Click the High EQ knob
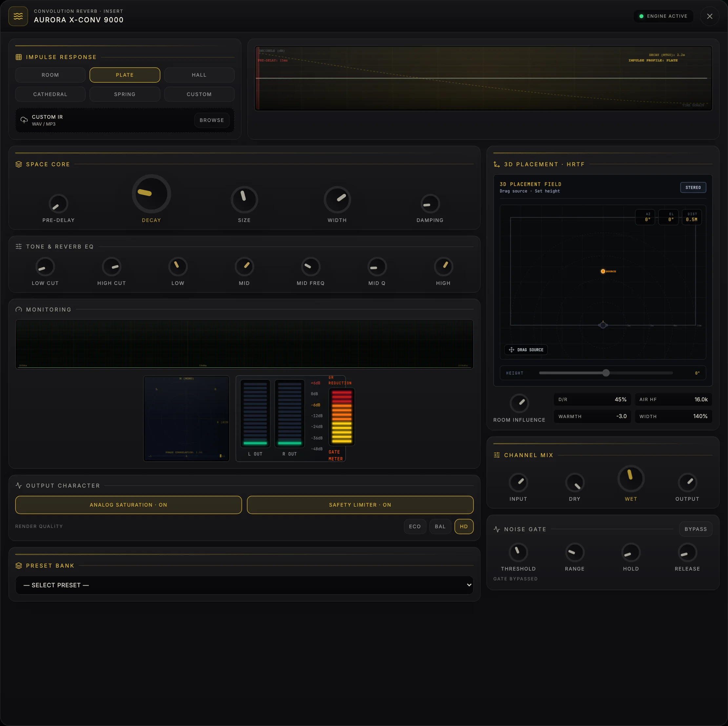The height and width of the screenshot is (726, 728). [x=443, y=267]
